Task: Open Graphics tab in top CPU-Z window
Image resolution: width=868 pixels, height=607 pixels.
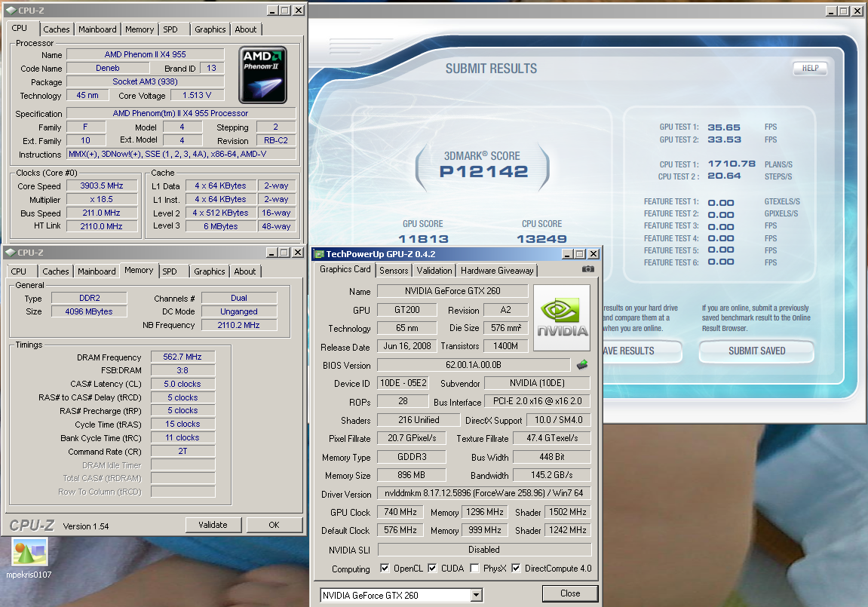Action: (x=210, y=29)
